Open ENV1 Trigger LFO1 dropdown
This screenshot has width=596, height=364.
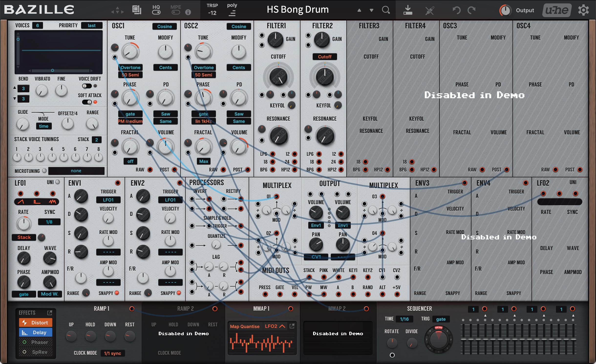coord(108,200)
